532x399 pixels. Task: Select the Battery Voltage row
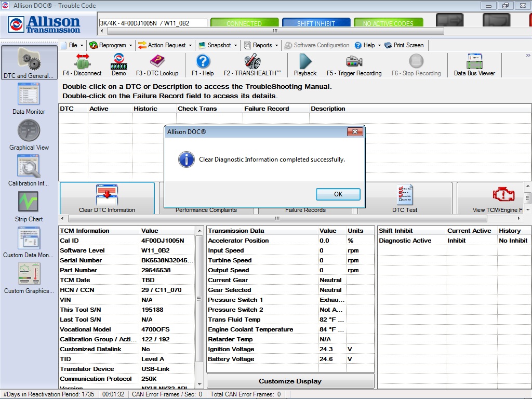pos(290,359)
